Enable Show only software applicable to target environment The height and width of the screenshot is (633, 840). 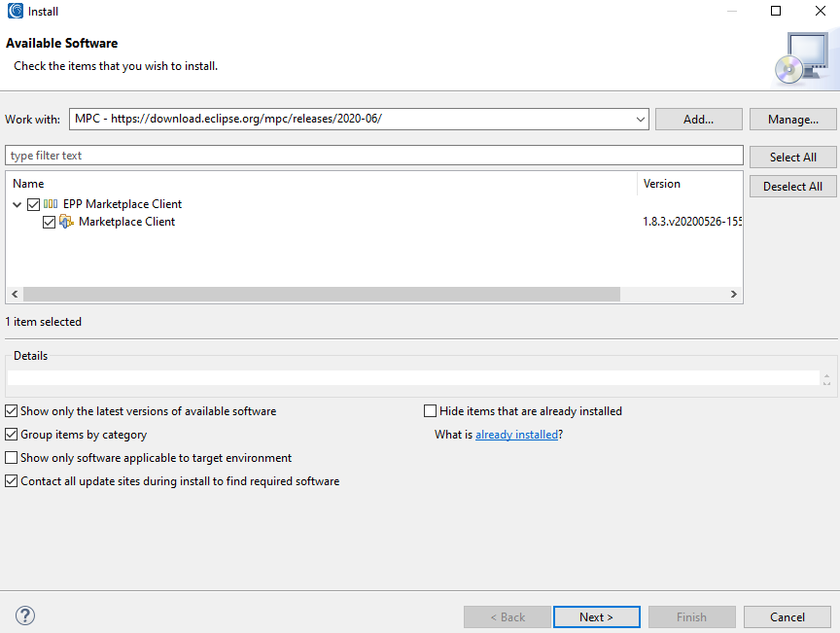click(12, 458)
